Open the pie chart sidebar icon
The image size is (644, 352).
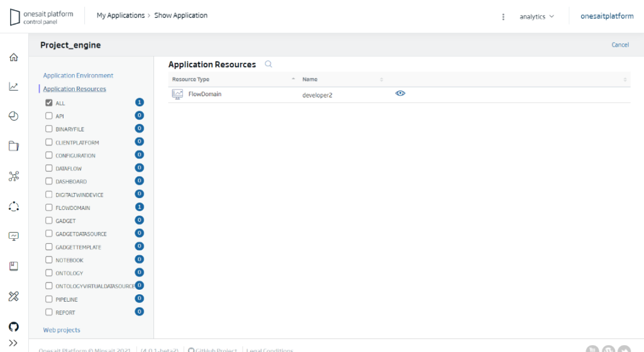click(14, 116)
